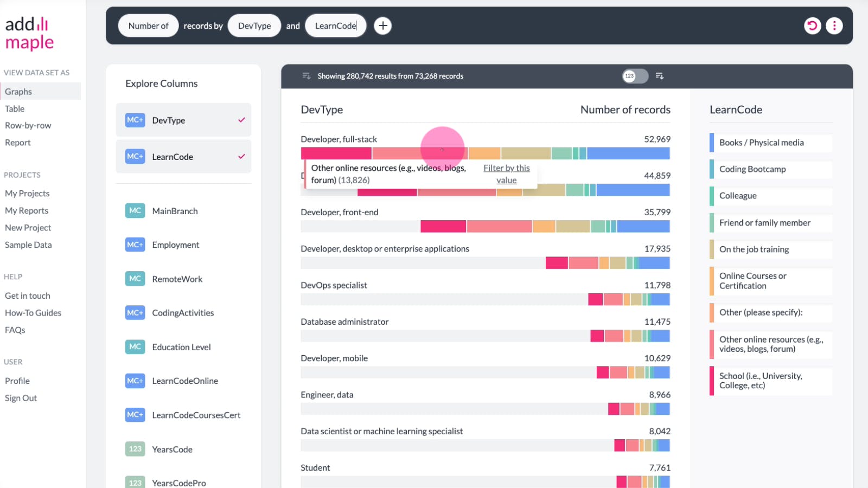Click the sort icon left of results text
This screenshot has width=868, height=488.
pyautogui.click(x=307, y=76)
